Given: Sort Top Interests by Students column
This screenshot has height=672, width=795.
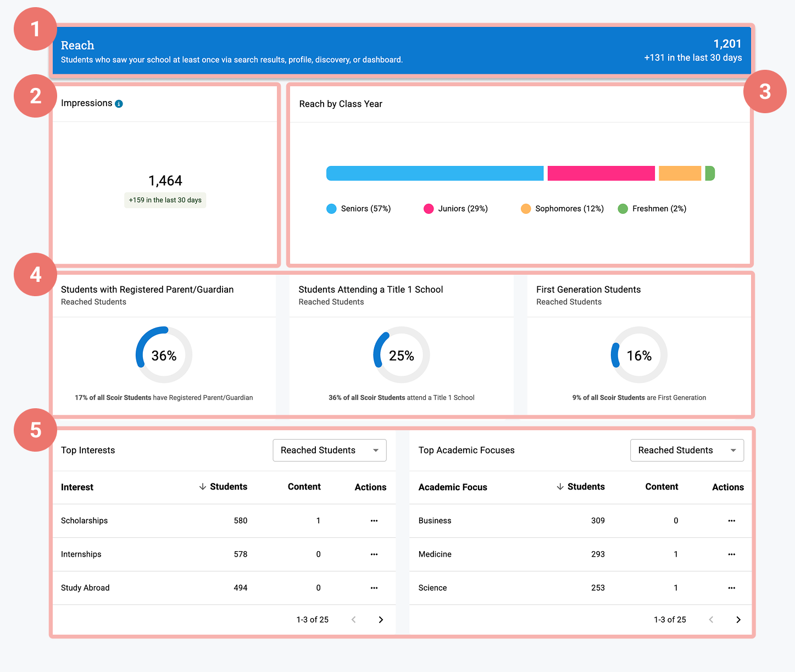Looking at the screenshot, I should click(224, 487).
